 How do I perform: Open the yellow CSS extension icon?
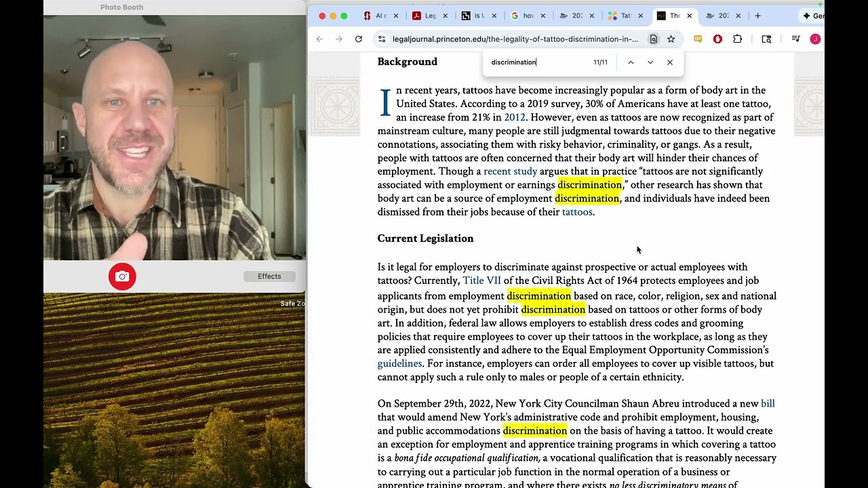click(x=698, y=39)
